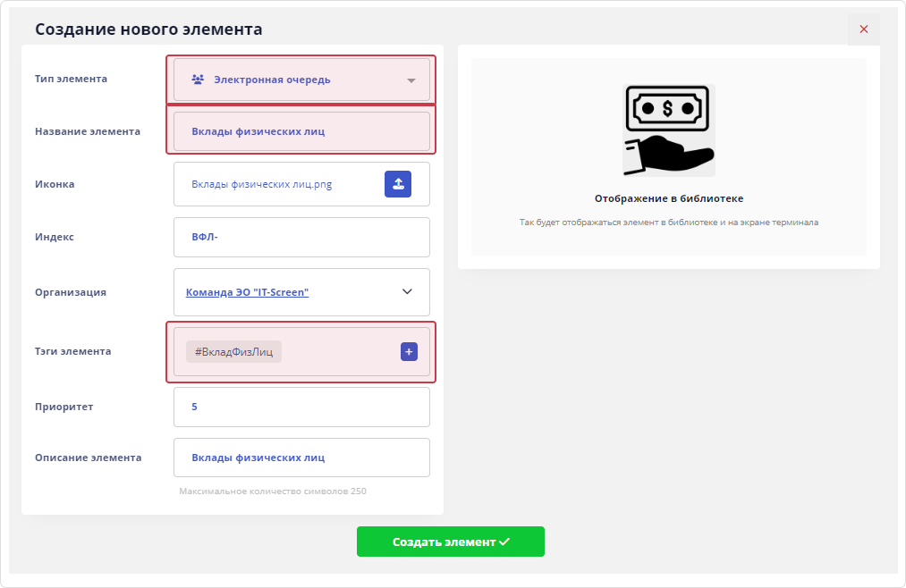
Task: Click the money-in-hand preview icon
Action: pyautogui.click(x=668, y=130)
